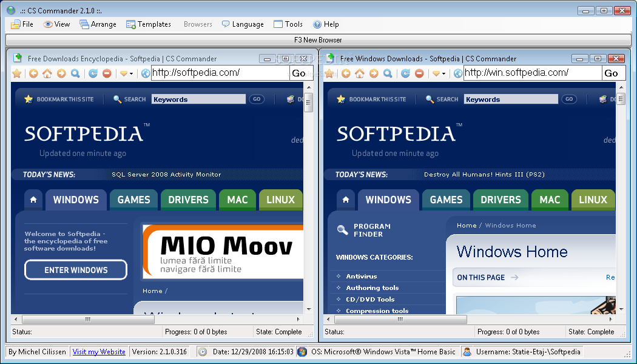Click the clock icon in the status bar
This screenshot has width=637, height=364.
(x=202, y=352)
